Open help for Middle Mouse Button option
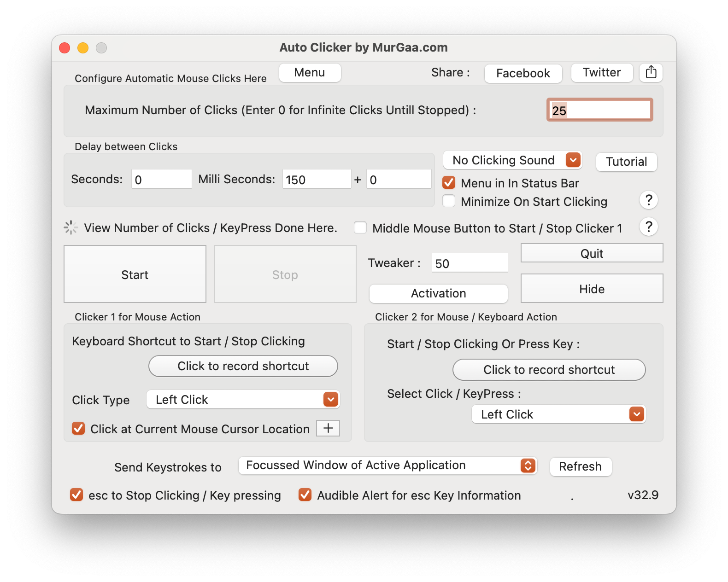Viewport: 728px width, 582px height. point(649,227)
